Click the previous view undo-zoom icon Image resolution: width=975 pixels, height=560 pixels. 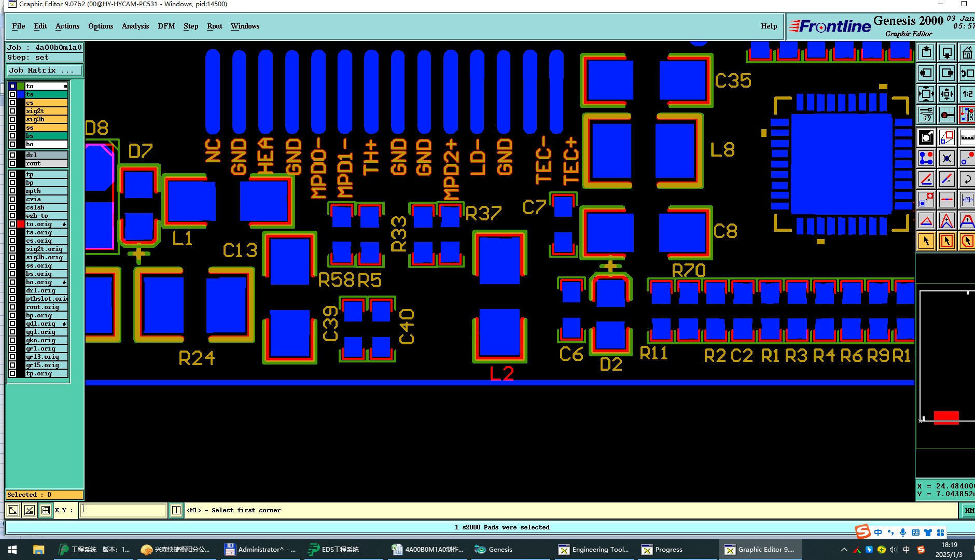tap(967, 73)
